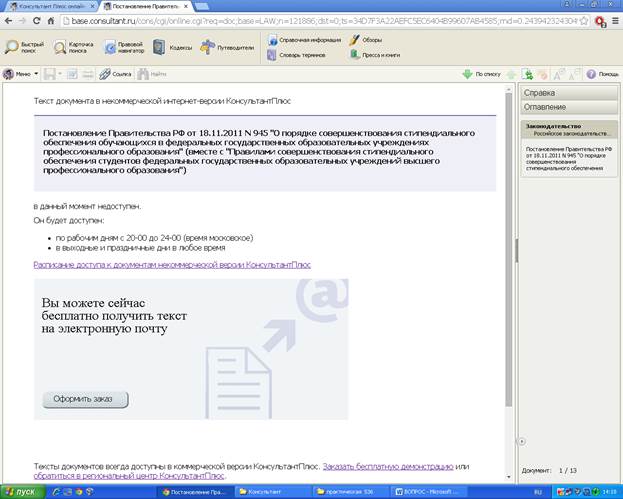This screenshot has width=623, height=499.
Task: Select the Постановление Правительства РФ sidebar entry
Action: click(569, 159)
